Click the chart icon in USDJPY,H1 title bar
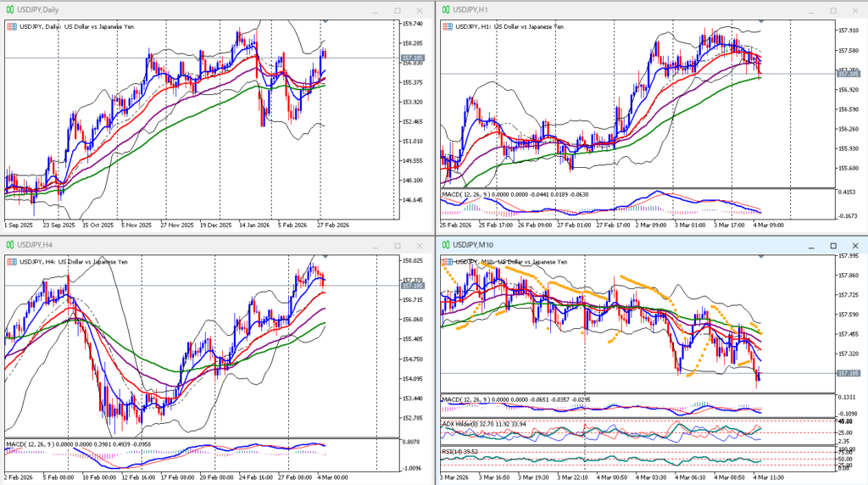Screen dimensions: 868x485 (444, 10)
